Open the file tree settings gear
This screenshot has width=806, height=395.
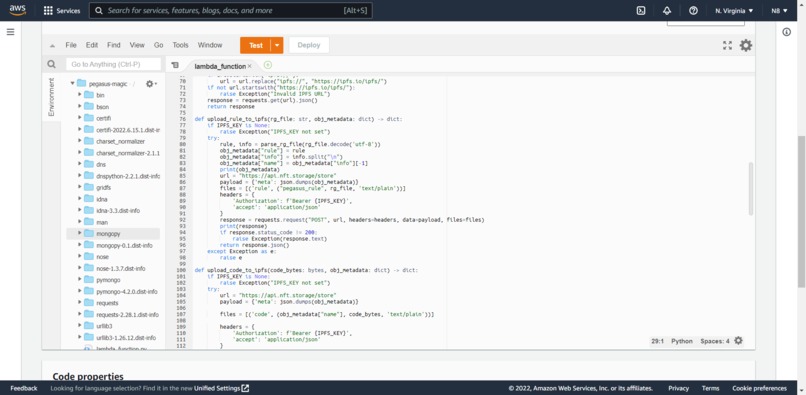click(150, 83)
